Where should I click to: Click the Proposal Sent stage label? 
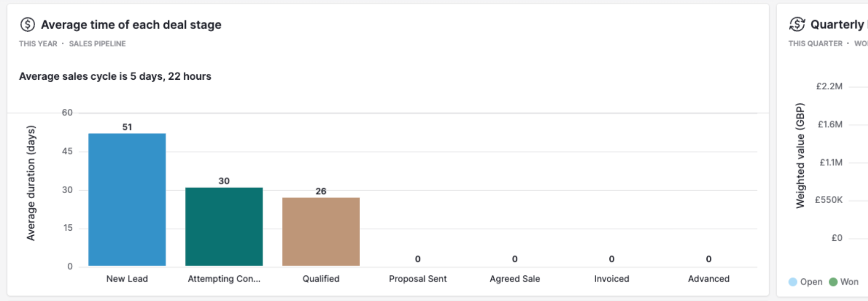pyautogui.click(x=418, y=279)
